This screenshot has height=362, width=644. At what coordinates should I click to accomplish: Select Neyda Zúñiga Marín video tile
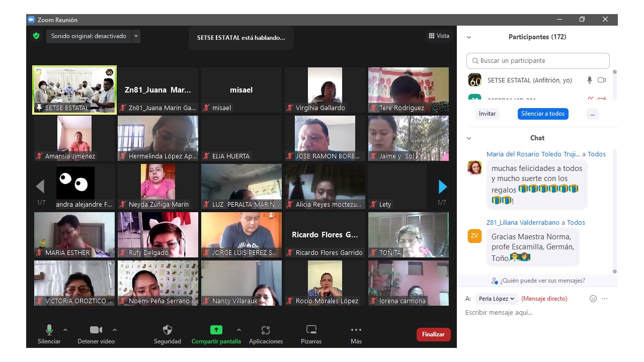pyautogui.click(x=158, y=187)
